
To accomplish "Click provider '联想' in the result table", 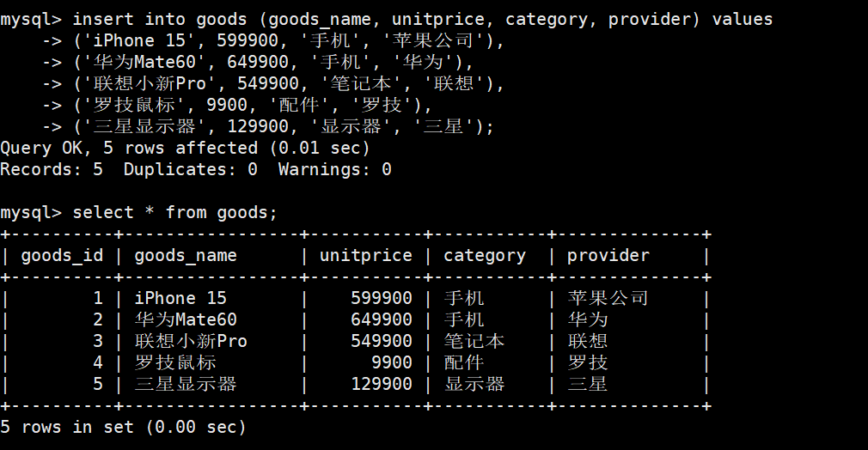I will click(x=588, y=342).
